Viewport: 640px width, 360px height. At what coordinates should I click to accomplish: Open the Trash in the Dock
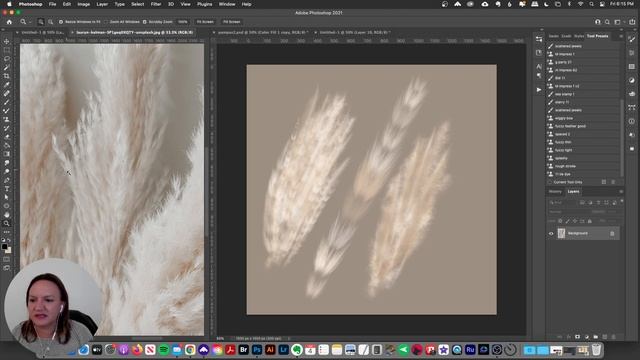pos(596,350)
